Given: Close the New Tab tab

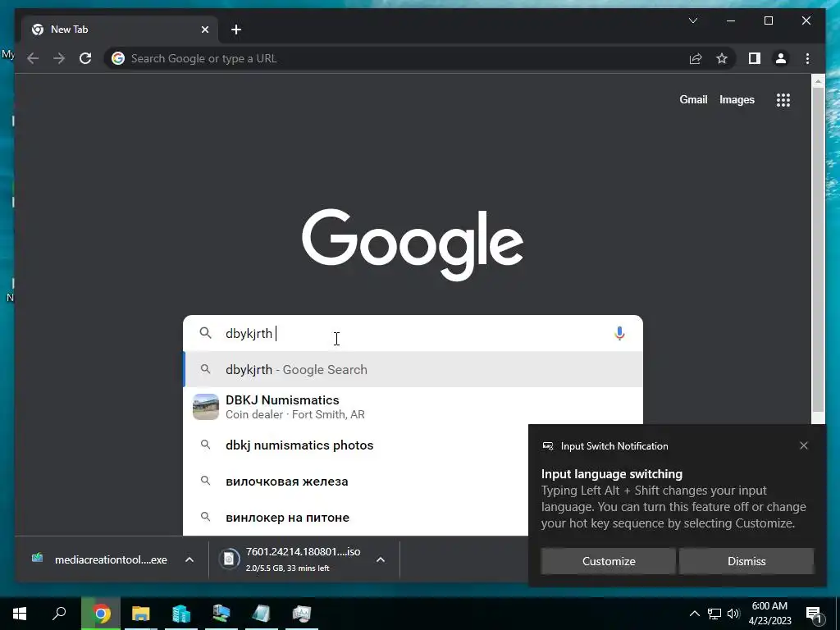Looking at the screenshot, I should 204,30.
